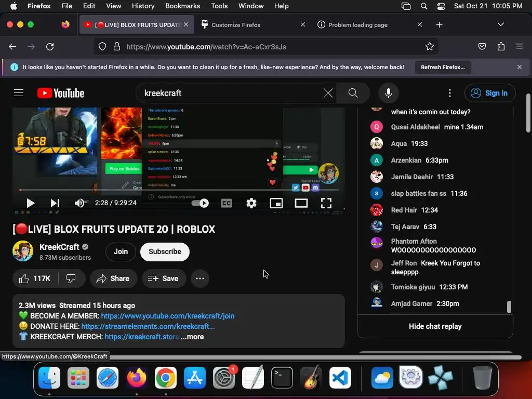Like the video
This screenshot has width=532, height=399.
click(35, 278)
